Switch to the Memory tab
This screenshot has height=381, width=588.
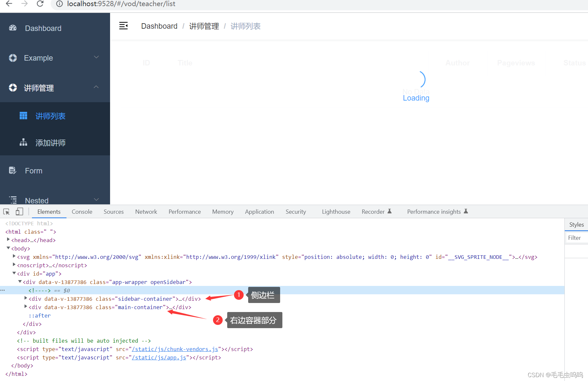pos(223,212)
